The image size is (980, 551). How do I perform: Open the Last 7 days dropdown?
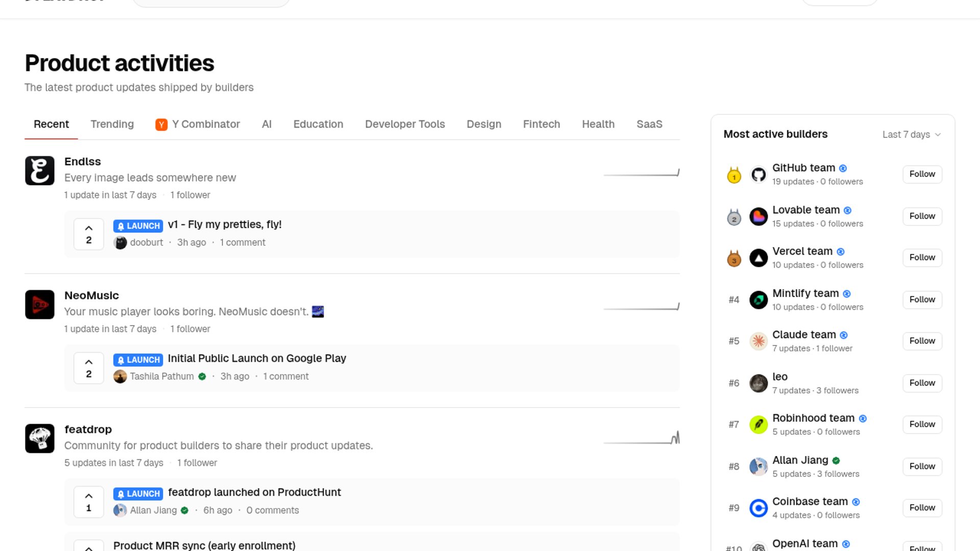(912, 135)
